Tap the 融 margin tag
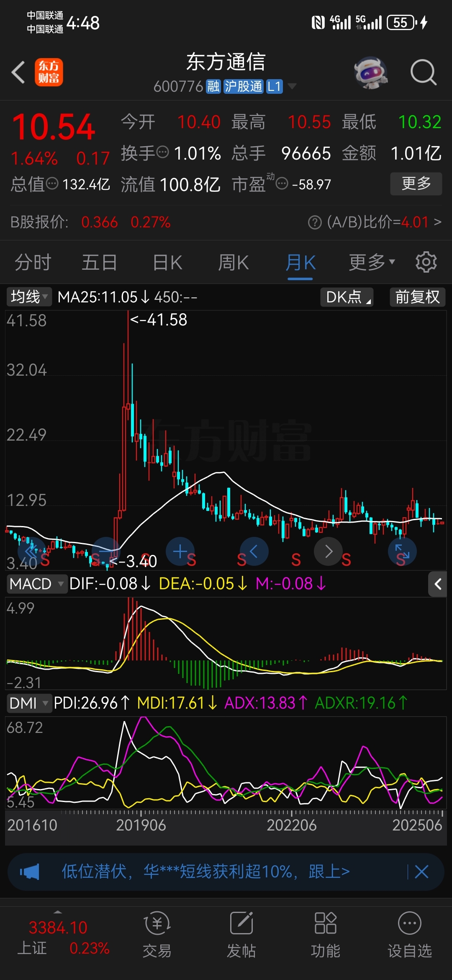 213,86
